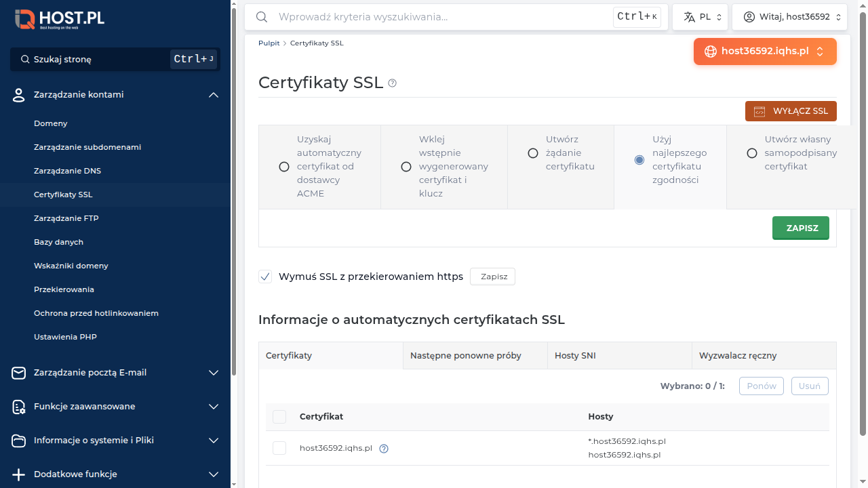Click the advanced functions gear-file icon

point(19,407)
